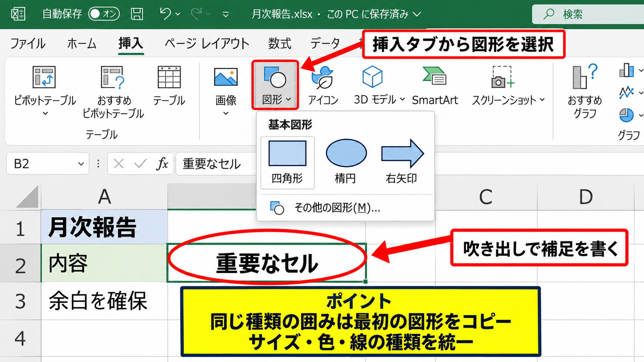
Task: Open the Name Box dropdown showing B2
Action: click(81, 164)
